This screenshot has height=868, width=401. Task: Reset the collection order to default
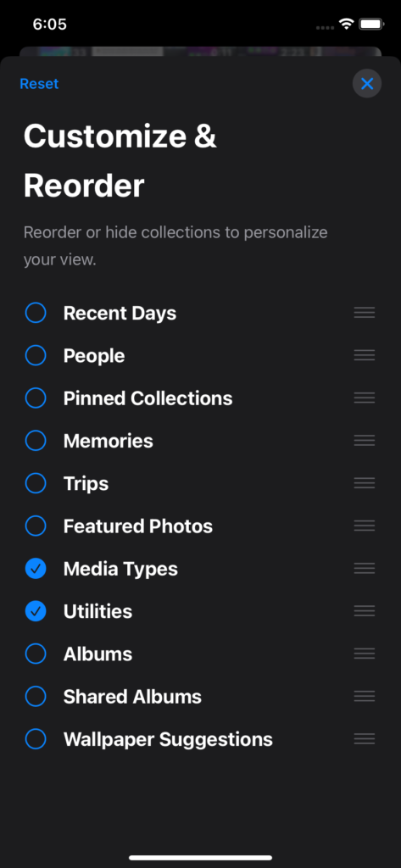click(x=39, y=84)
